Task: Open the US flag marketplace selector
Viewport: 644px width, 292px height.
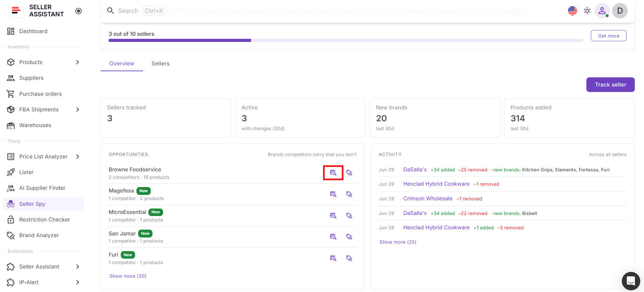Action: click(x=572, y=11)
